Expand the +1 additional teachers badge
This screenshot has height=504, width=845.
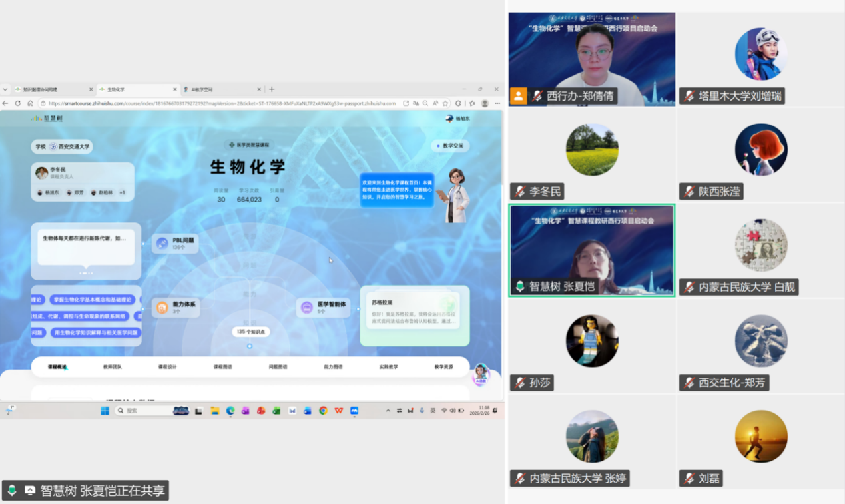coord(122,192)
